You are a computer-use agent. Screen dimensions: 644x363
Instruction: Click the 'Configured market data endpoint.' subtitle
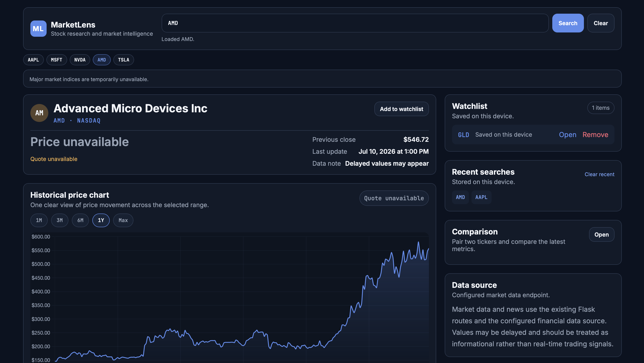(501, 295)
